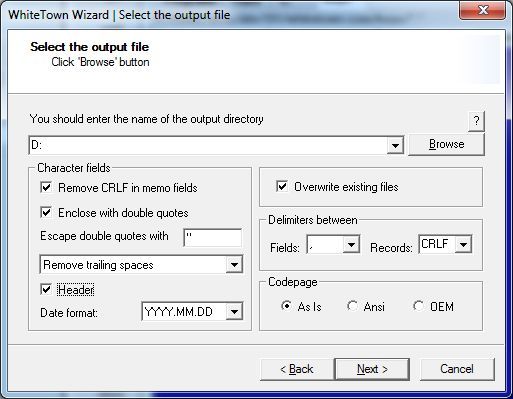Viewport: 513px width, 399px height.
Task: Disable Overwrite existing files option
Action: [282, 186]
